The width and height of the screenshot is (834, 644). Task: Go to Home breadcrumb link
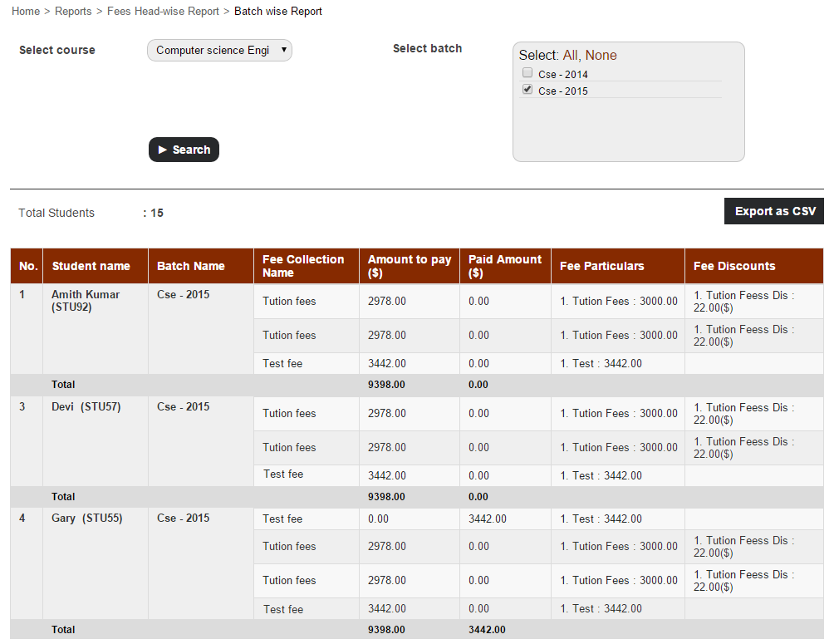point(26,12)
